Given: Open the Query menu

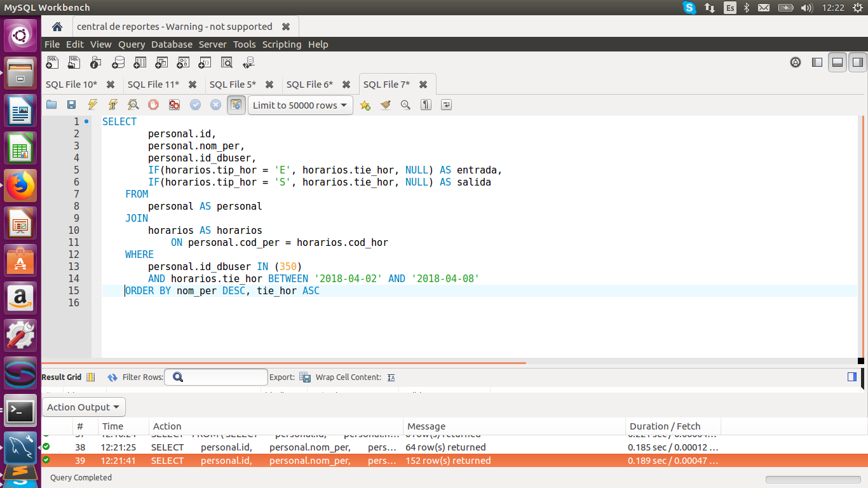Looking at the screenshot, I should pyautogui.click(x=132, y=44).
